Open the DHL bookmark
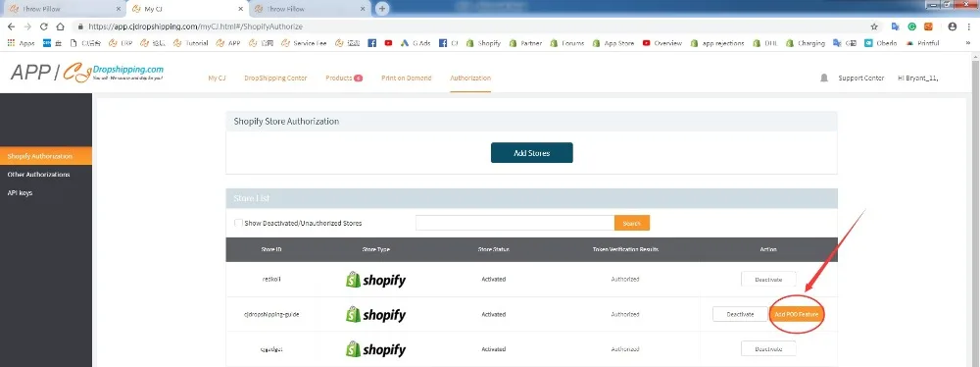 [765, 43]
